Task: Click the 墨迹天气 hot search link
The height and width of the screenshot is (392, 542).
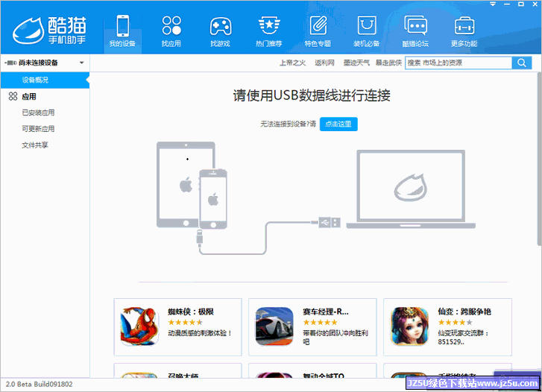Action: coord(356,63)
